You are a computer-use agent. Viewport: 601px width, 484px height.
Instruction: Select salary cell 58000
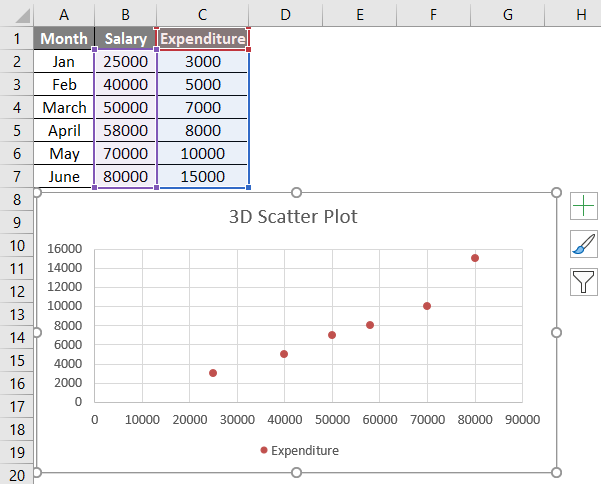[x=125, y=130]
